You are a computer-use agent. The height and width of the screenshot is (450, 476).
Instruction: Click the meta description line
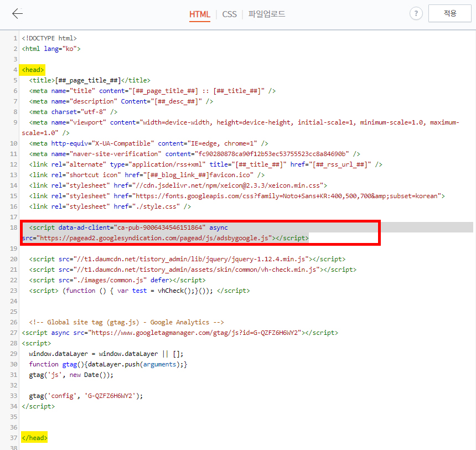[121, 101]
